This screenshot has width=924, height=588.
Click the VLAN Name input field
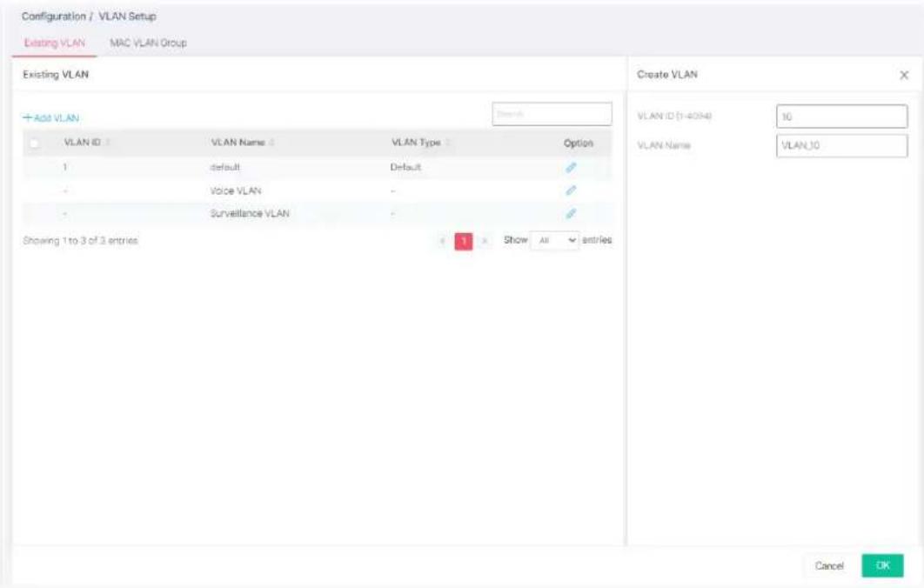coord(841,145)
